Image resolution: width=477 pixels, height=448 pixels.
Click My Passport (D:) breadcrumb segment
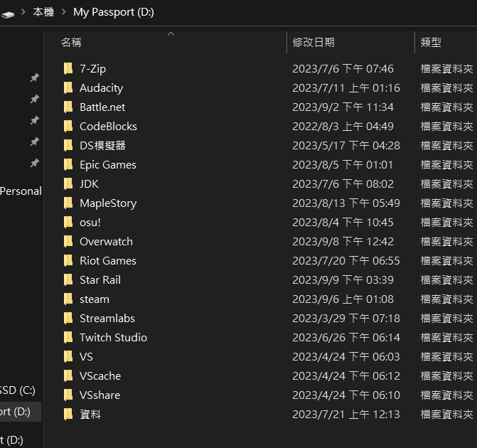point(114,13)
